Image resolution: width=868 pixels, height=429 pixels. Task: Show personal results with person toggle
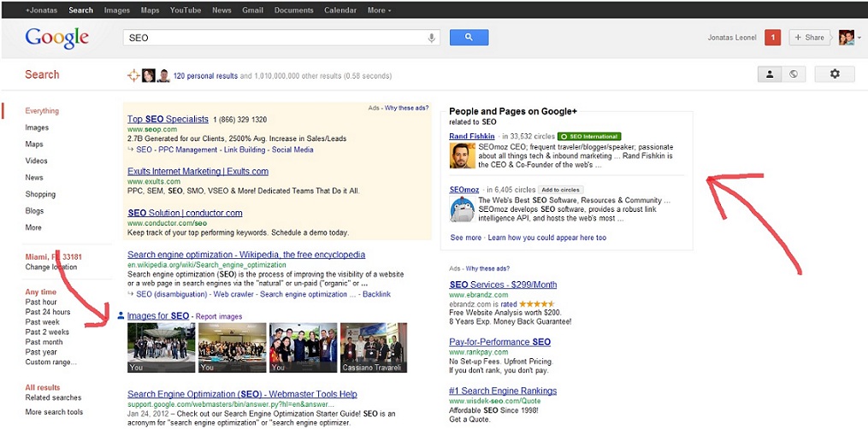770,74
